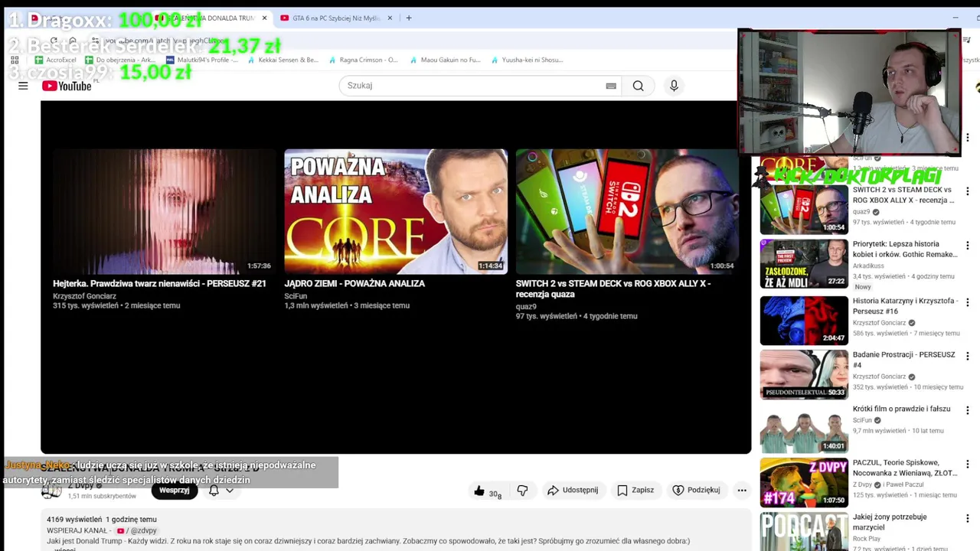
Task: Close the Donalda Trumpa video tab
Action: coord(264,18)
